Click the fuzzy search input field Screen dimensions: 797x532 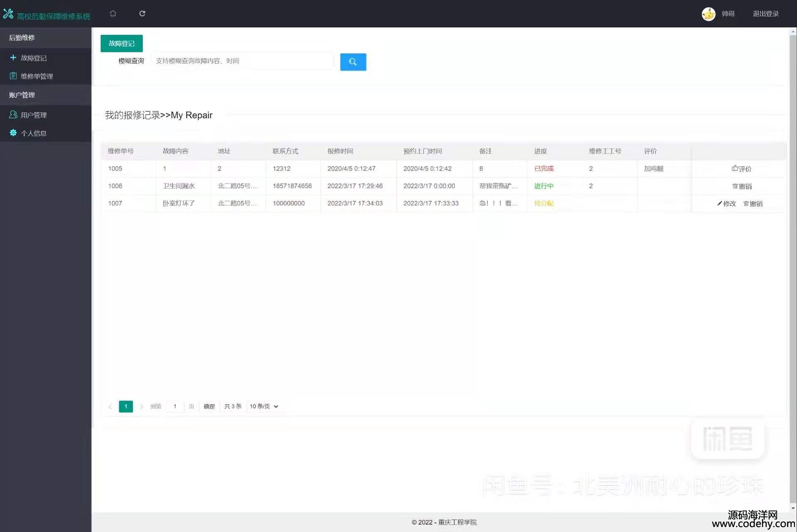[x=242, y=61]
